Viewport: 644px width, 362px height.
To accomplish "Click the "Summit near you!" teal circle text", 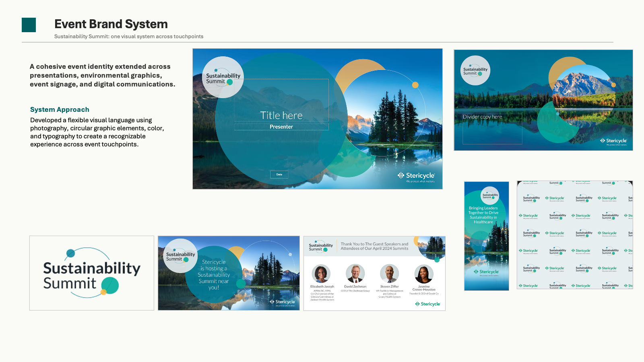I will [x=214, y=275].
